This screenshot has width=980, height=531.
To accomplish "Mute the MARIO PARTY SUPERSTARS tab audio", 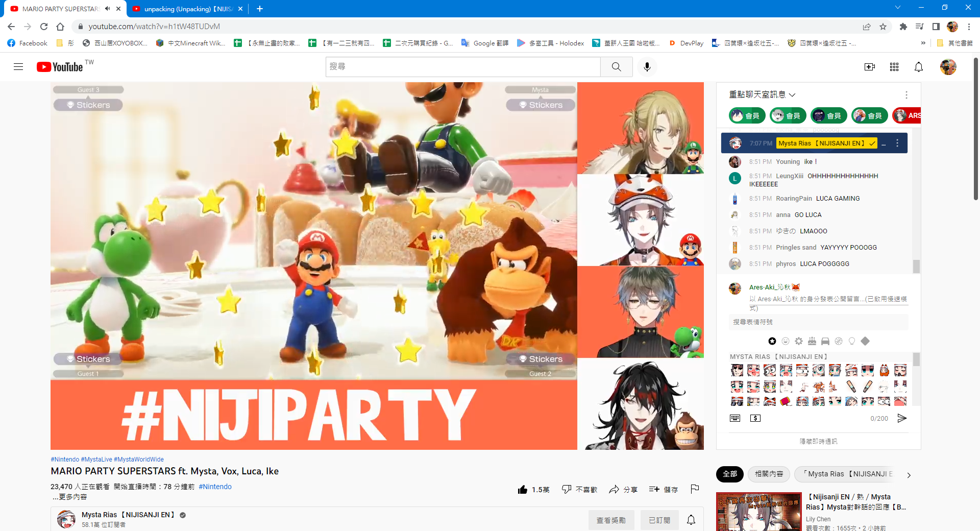I will click(x=108, y=9).
